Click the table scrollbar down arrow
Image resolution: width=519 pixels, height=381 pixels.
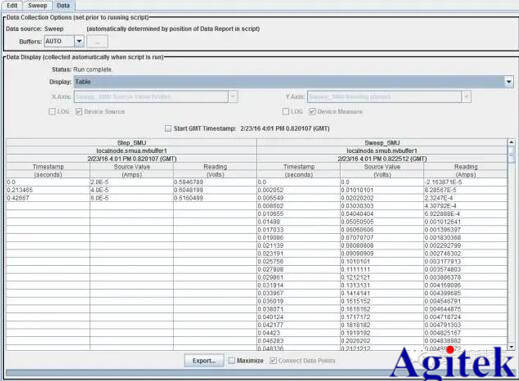[512, 347]
